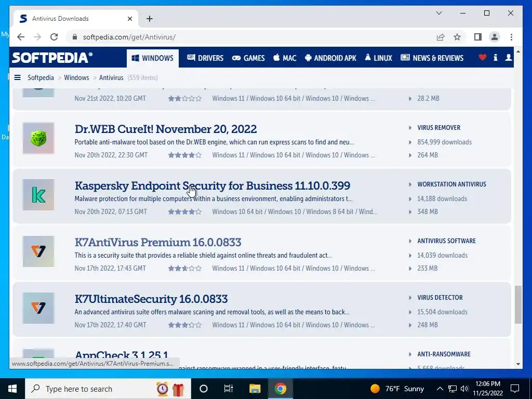Screen dimensions: 532x399
Task: Click the K7AntiVirus Premium logo thumbnail
Action: [38, 251]
